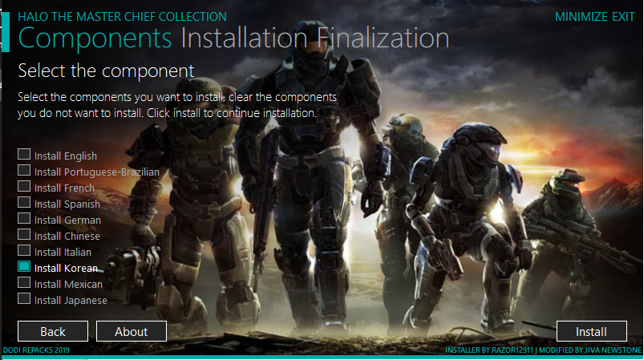
Task: Check the Install Chinese box
Action: tap(24, 234)
